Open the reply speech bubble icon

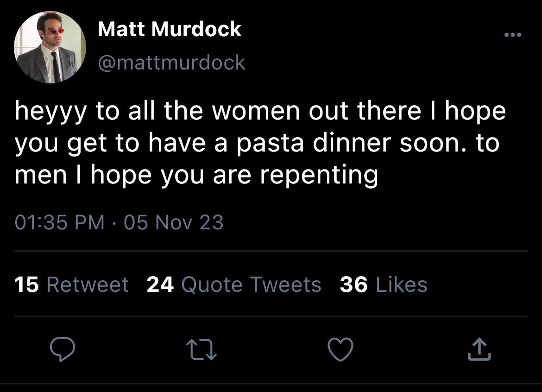[62, 349]
